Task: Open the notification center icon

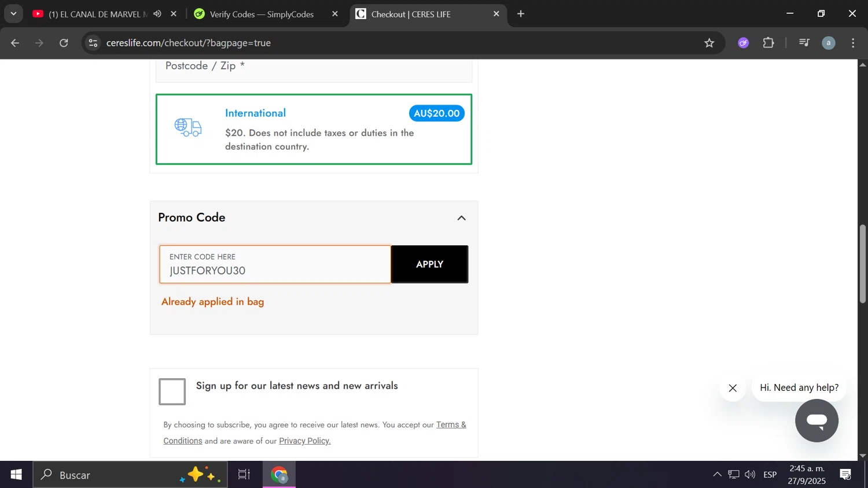Action: tap(845, 475)
